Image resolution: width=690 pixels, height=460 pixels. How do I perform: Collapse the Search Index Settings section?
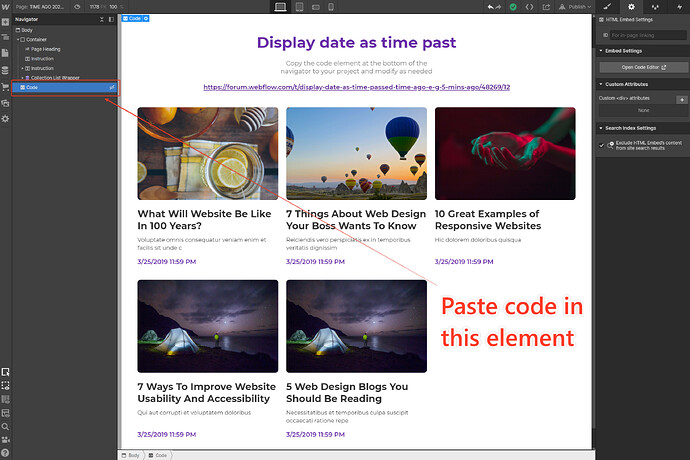click(601, 128)
